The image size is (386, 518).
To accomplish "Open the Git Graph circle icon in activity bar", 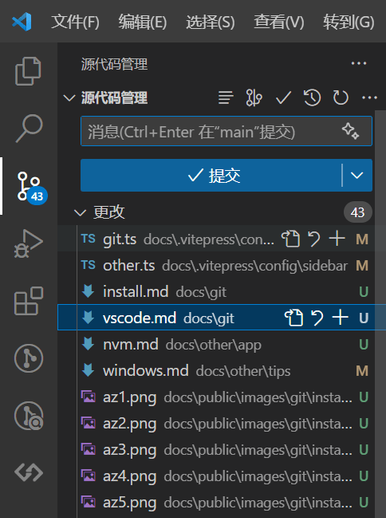I will click(29, 358).
